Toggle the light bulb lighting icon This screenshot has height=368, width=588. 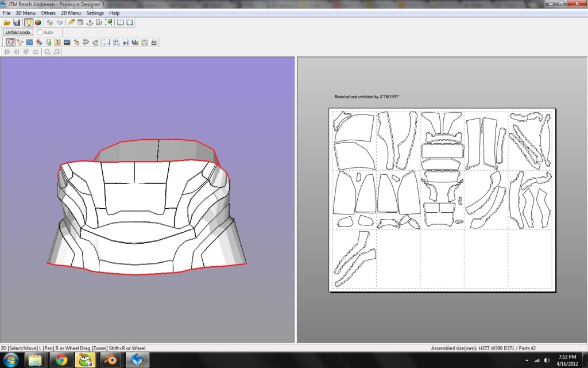pos(28,22)
